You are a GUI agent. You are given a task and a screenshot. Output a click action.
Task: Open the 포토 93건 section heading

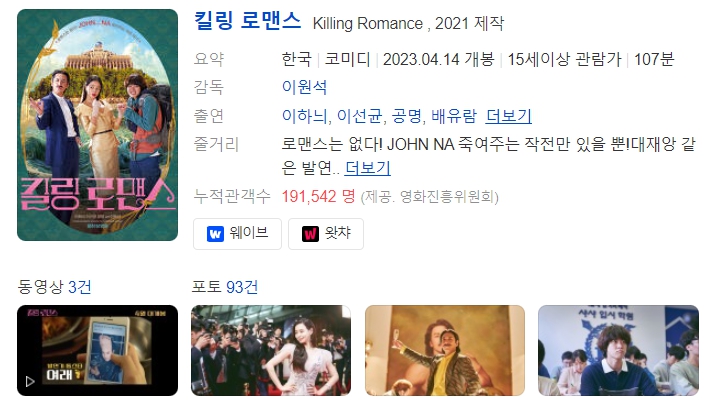pyautogui.click(x=225, y=287)
